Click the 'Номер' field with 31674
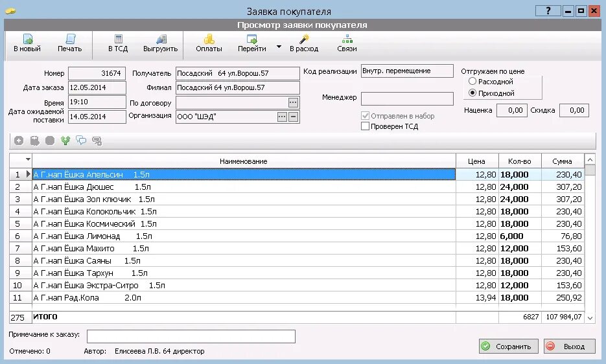This screenshot has height=364, width=606. point(97,73)
